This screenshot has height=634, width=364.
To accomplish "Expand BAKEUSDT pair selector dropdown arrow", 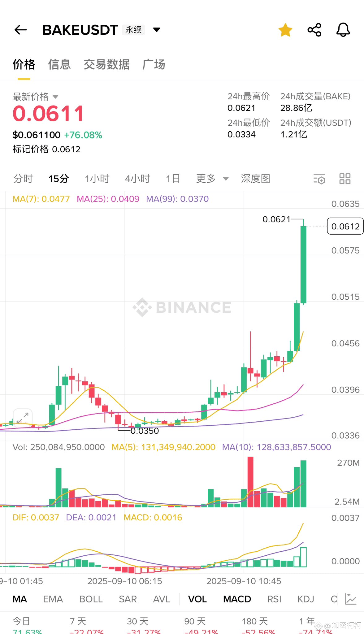I will click(157, 30).
